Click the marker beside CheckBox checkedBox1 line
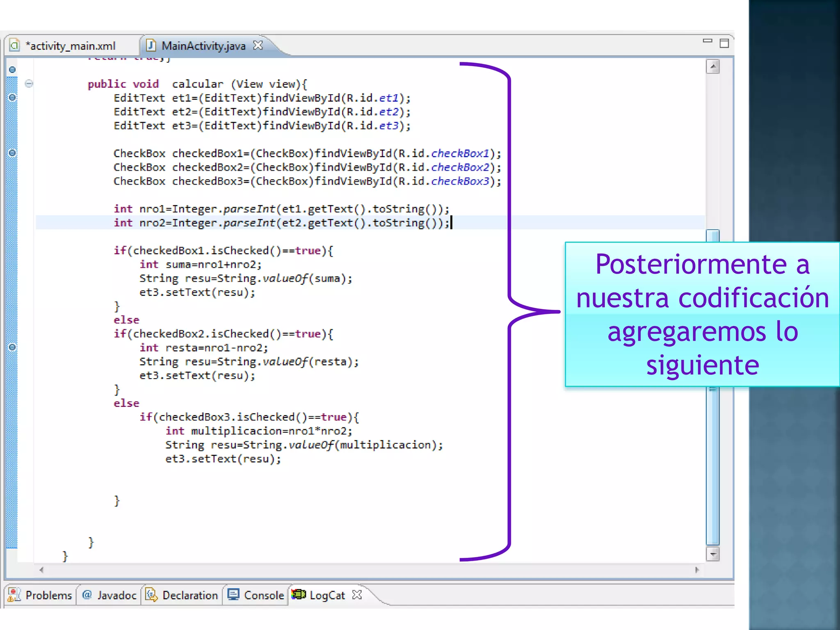The image size is (840, 630). [12, 153]
